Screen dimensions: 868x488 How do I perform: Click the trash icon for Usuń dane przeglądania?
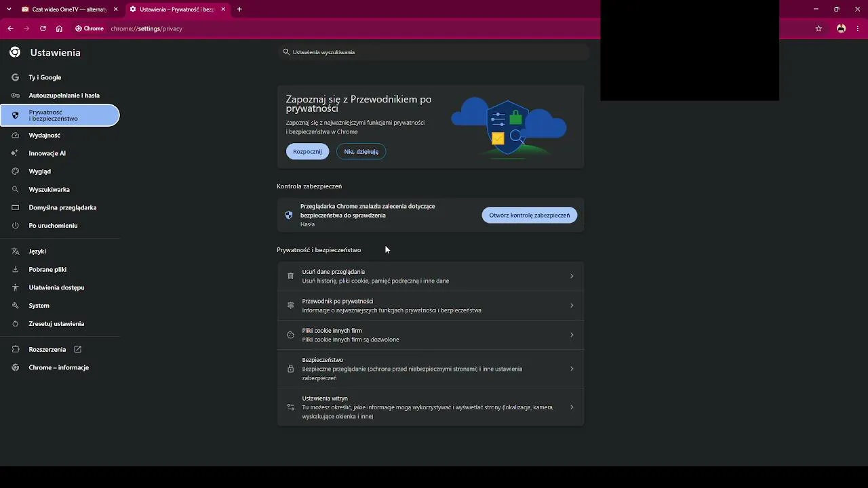point(290,276)
